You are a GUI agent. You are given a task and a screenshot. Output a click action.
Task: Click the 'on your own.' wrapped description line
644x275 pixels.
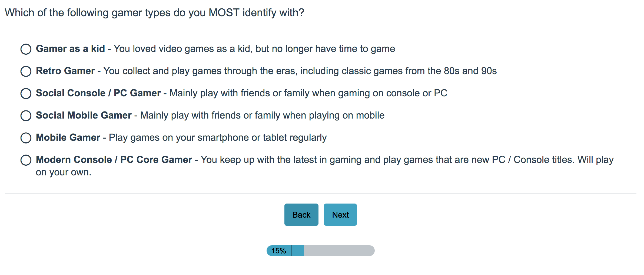click(x=64, y=172)
